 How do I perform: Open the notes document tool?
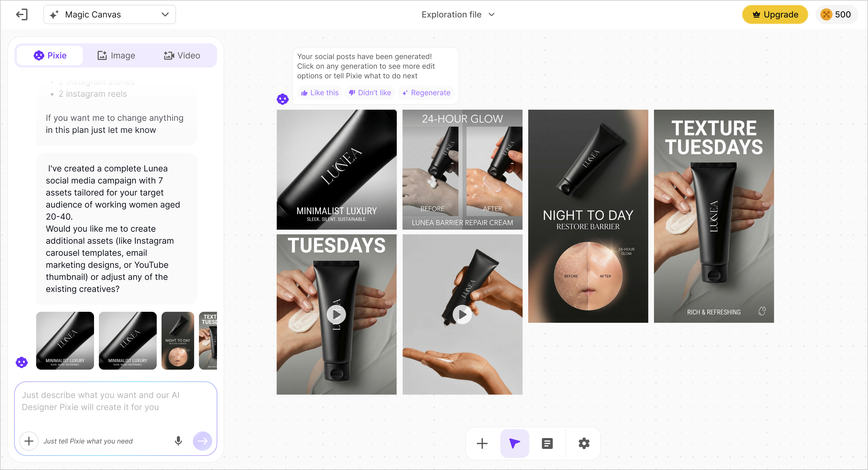[547, 443]
